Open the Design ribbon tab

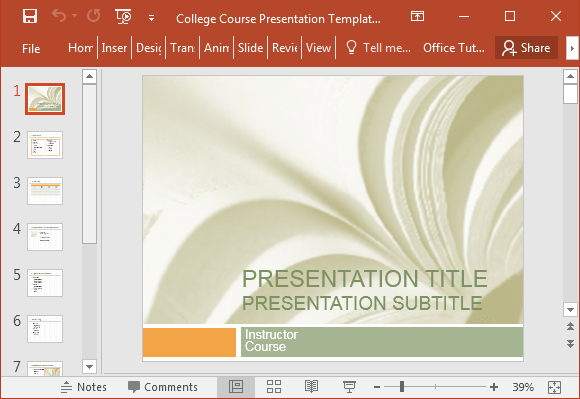tap(148, 48)
